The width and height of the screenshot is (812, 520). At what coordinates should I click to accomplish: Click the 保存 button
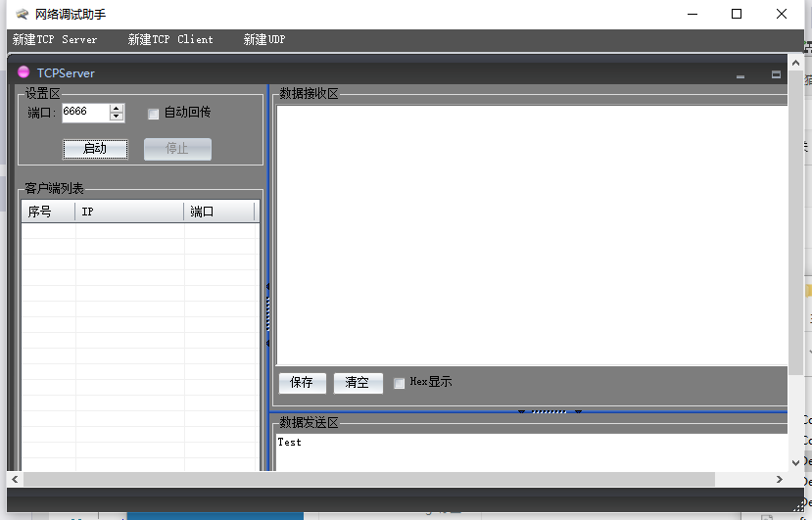[302, 383]
